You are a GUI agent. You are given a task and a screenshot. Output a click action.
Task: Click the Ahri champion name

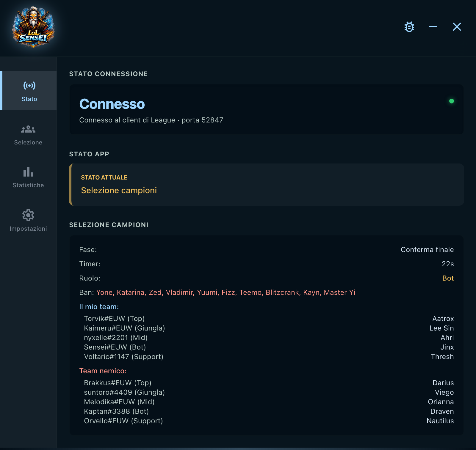(x=447, y=338)
